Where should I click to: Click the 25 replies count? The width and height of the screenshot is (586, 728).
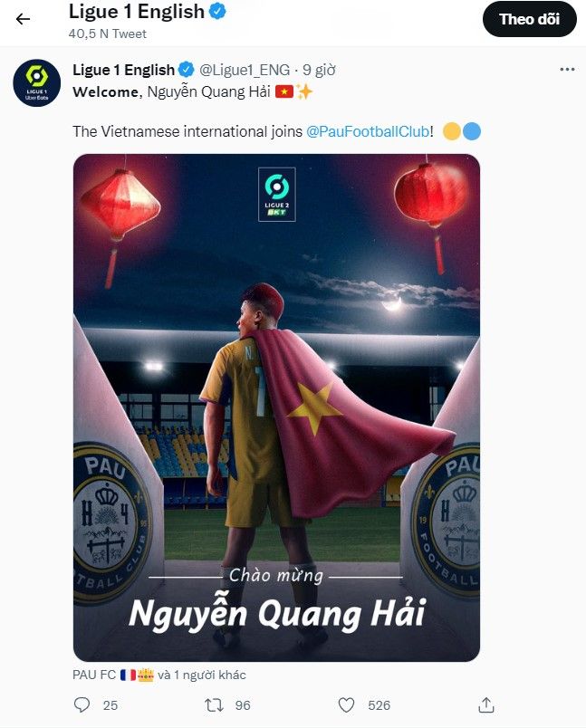point(110,705)
